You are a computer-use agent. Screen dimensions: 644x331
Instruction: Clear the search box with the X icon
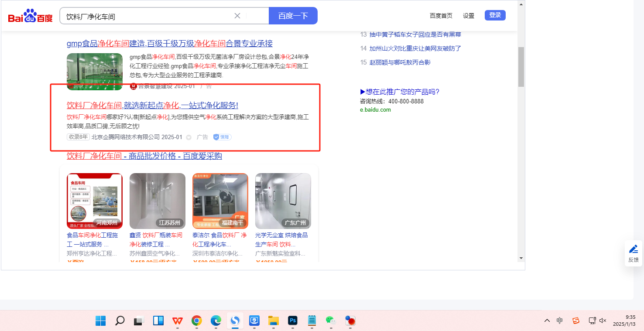tap(237, 16)
